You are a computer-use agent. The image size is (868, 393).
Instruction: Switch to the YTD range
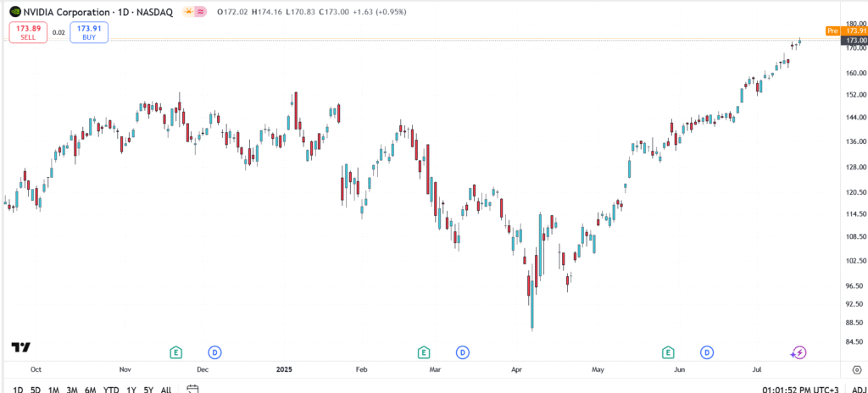click(111, 390)
